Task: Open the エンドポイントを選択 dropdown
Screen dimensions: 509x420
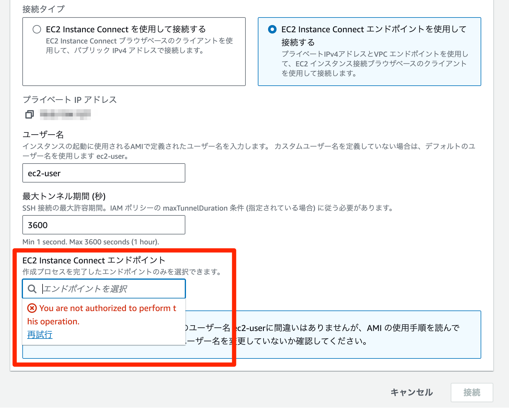Action: 104,289
